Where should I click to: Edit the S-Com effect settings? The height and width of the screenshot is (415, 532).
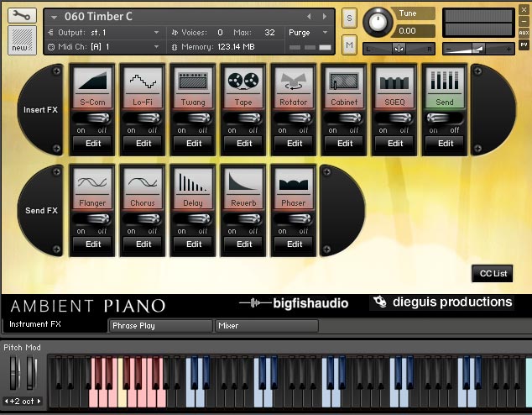pyautogui.click(x=93, y=144)
